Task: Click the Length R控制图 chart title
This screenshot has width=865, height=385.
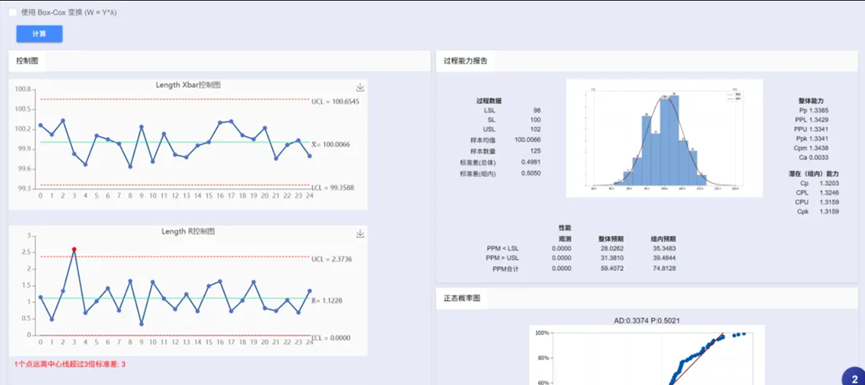Action: 188,232
